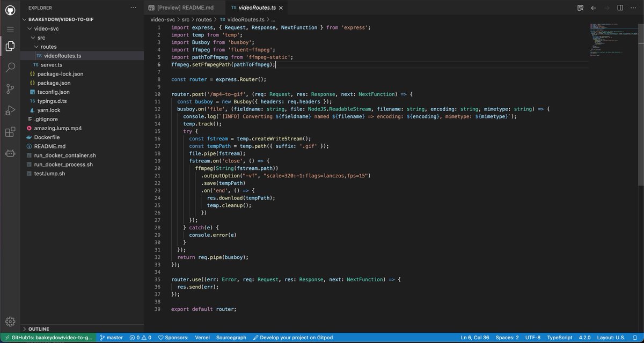This screenshot has width=644, height=343.
Task: Change file encoding via UTF-8
Action: (x=532, y=338)
